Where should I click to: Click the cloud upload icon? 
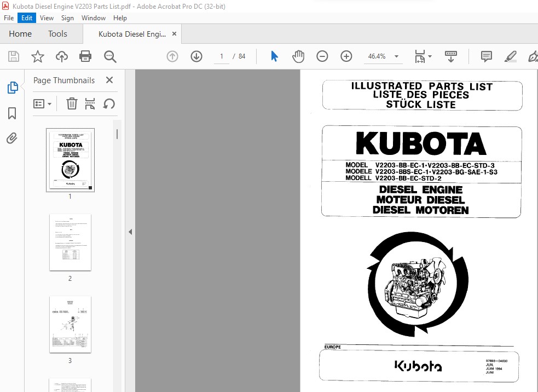[62, 56]
